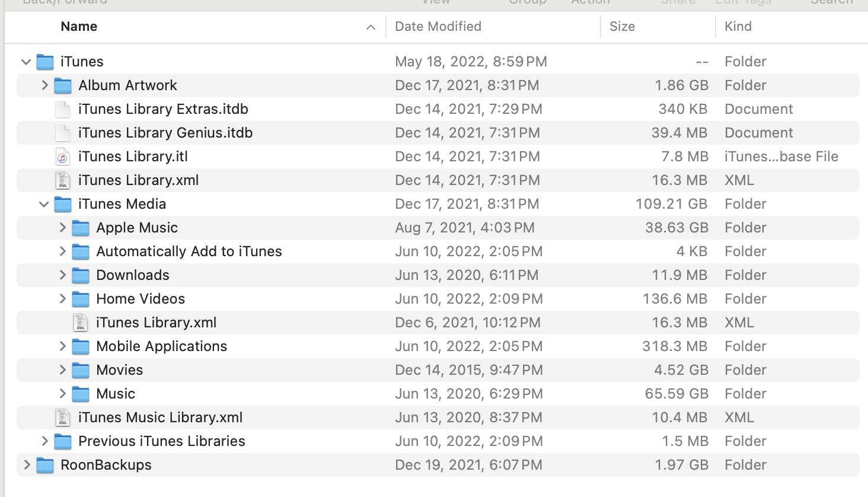Collapse the iTunes Media folder
Screen dimensions: 868x497
(x=44, y=204)
